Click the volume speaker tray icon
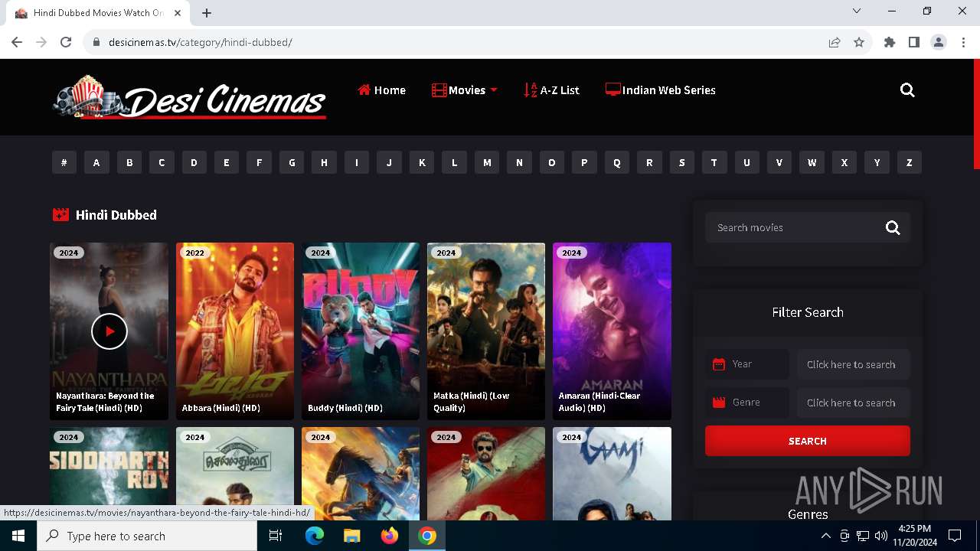The width and height of the screenshot is (980, 551). [881, 536]
